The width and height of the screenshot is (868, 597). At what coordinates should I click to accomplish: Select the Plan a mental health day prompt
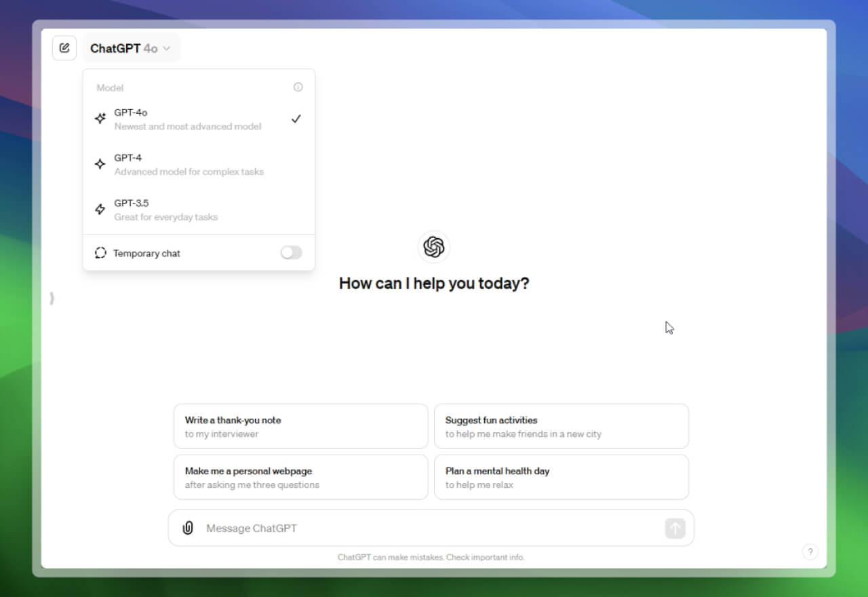pyautogui.click(x=561, y=477)
